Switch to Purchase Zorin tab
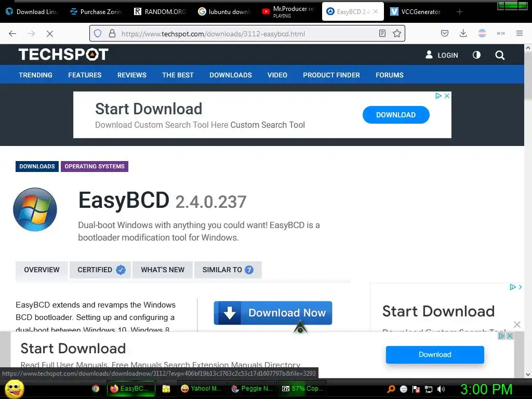 pos(96,11)
